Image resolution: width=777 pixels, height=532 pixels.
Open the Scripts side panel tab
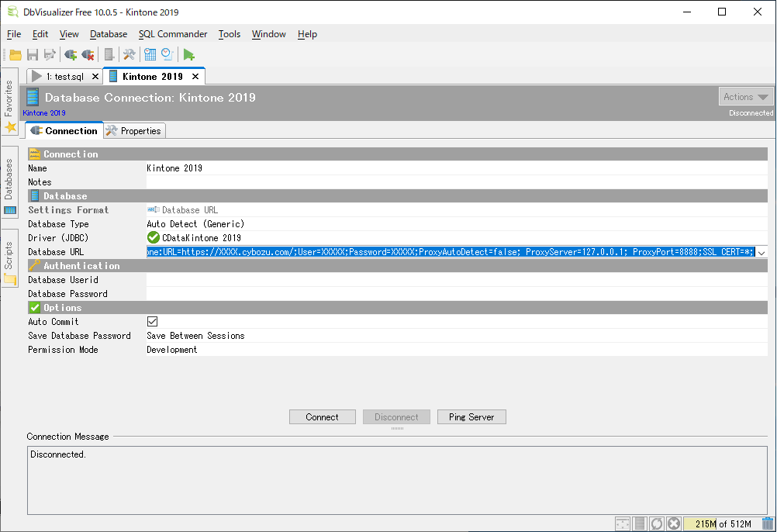(x=9, y=258)
